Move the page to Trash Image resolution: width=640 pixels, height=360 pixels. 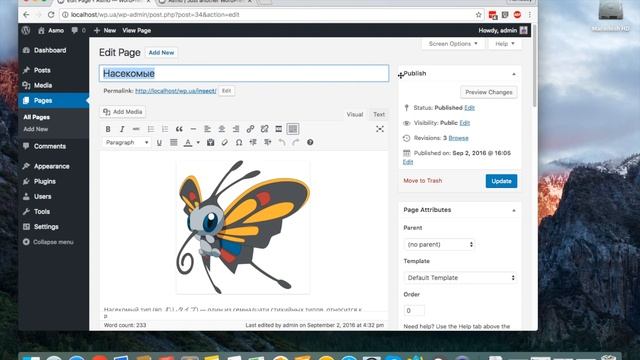[x=422, y=181]
